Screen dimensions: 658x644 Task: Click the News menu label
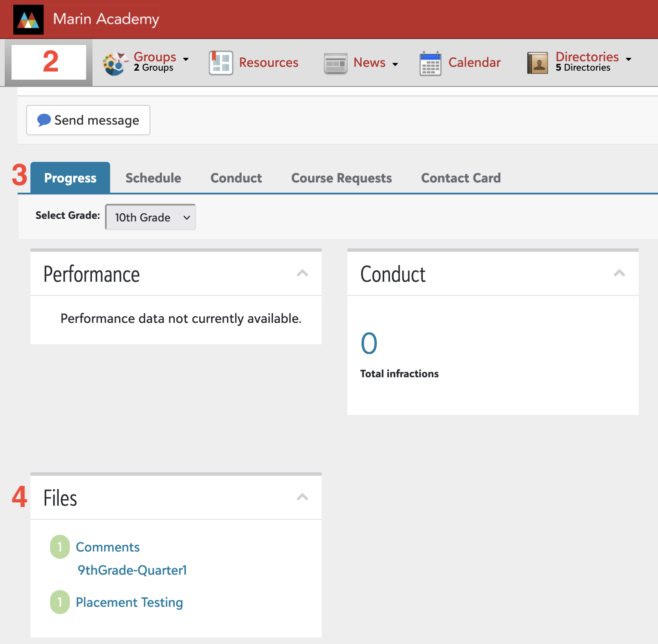[369, 63]
